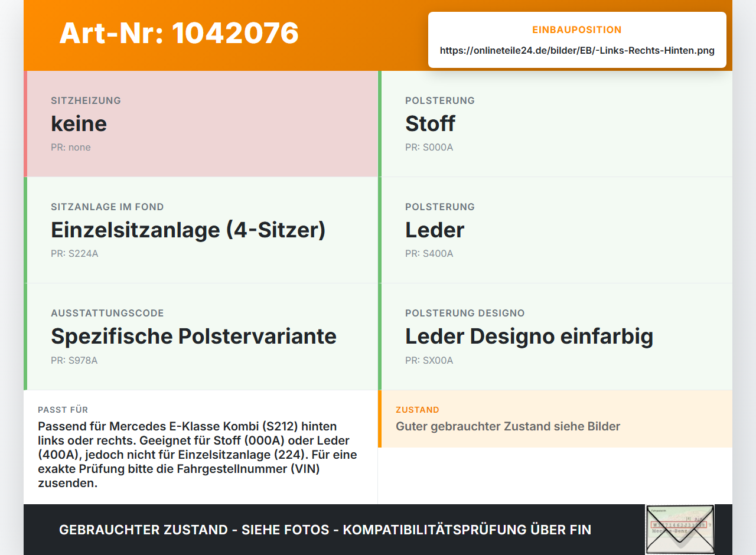
Task: Click 'Spezifische Polstervariante' value
Action: click(194, 336)
